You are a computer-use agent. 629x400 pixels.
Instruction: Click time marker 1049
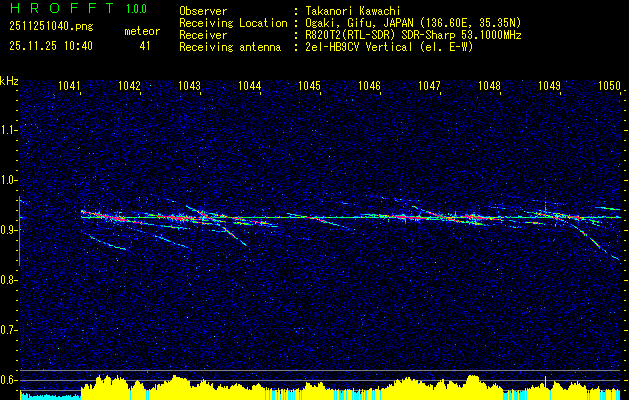(550, 85)
